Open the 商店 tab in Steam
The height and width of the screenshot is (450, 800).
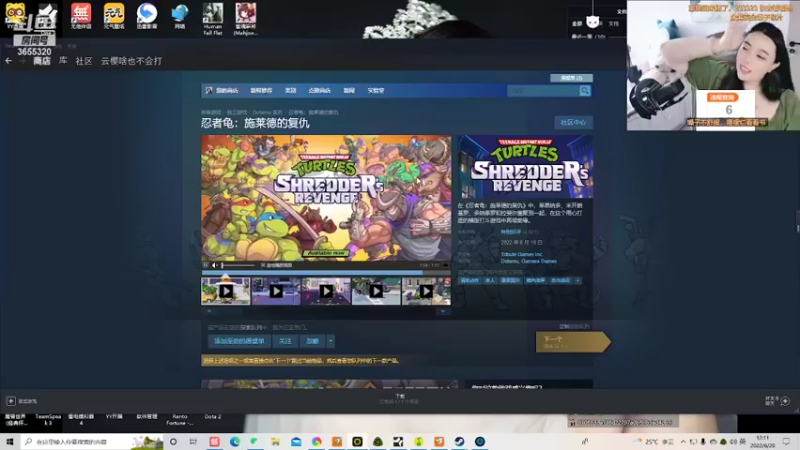[x=42, y=61]
